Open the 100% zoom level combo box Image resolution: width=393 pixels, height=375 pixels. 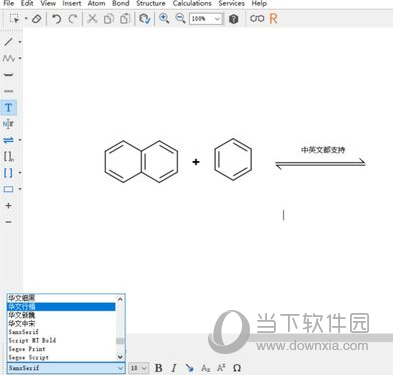(205, 19)
